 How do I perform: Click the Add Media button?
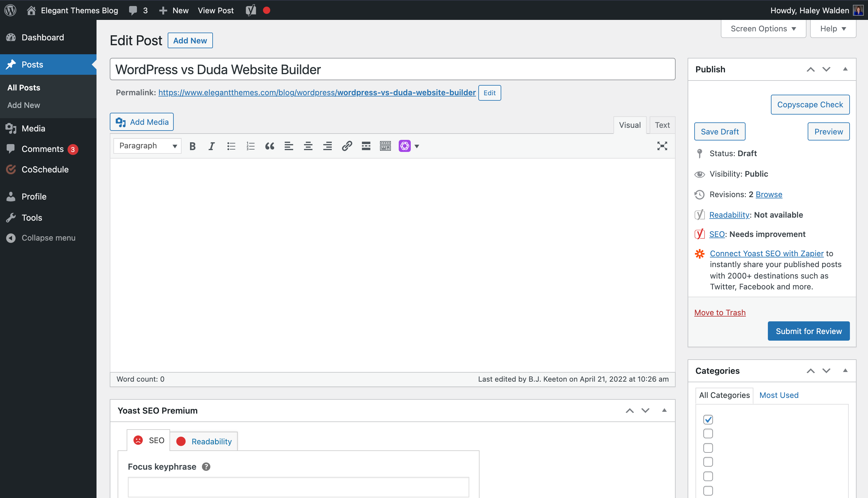(x=142, y=122)
